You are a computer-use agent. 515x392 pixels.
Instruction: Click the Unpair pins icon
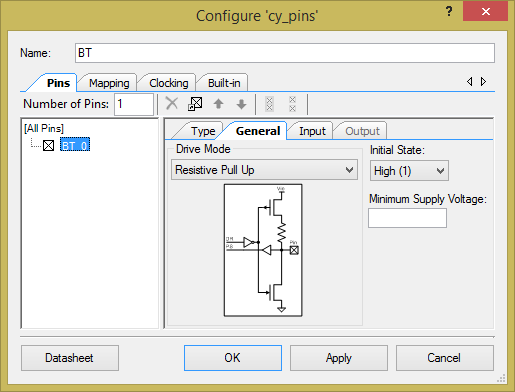point(292,104)
